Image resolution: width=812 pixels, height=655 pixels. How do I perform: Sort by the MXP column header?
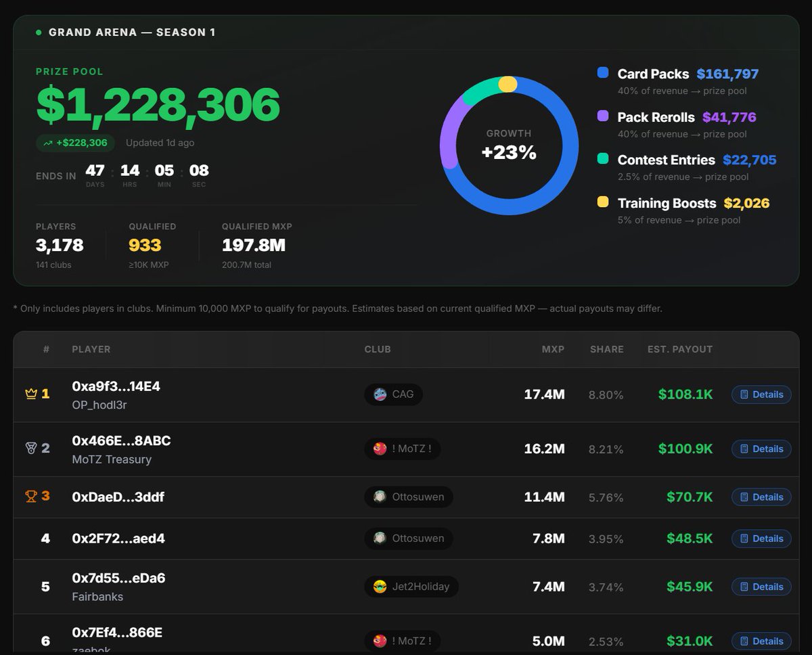(553, 349)
